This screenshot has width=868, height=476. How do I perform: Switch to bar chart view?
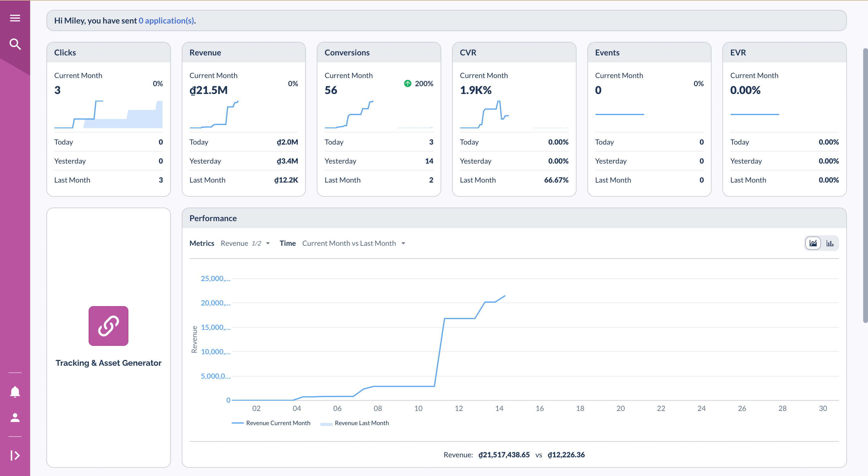(830, 243)
